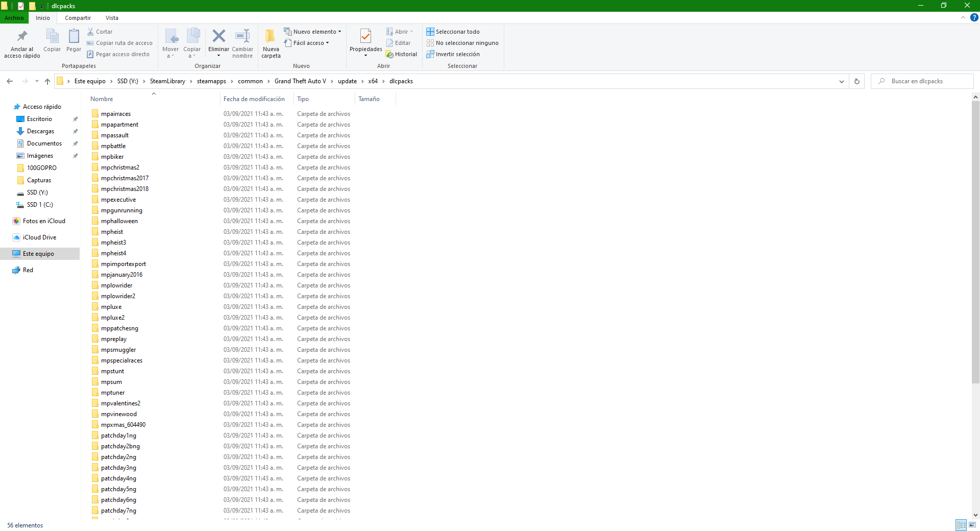
Task: Click Invertir selección button
Action: (453, 54)
